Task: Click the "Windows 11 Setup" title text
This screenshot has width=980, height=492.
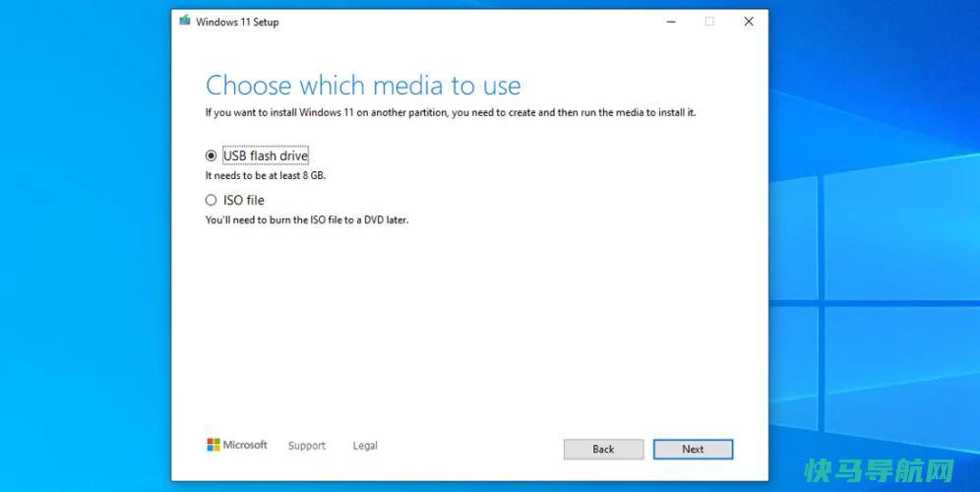Action: 237,22
